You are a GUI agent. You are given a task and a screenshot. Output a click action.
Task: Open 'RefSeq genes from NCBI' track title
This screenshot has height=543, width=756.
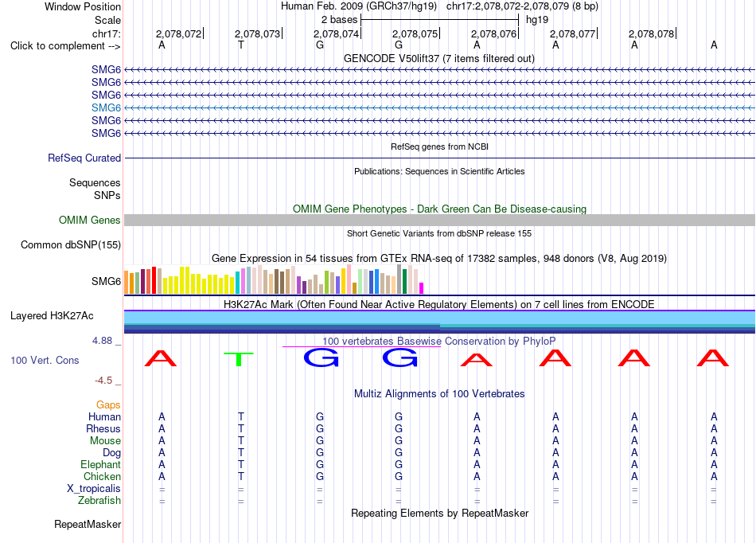tap(439, 146)
